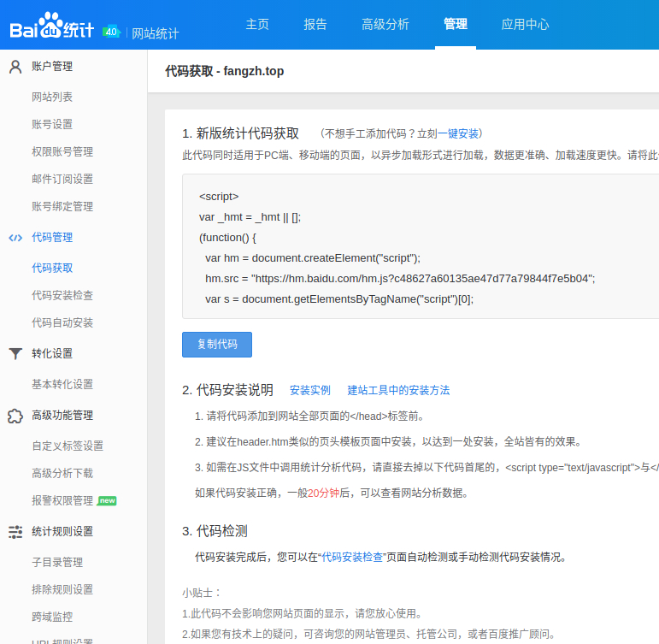Click the createElement("script") code line
This screenshot has height=644, width=659.
313,258
